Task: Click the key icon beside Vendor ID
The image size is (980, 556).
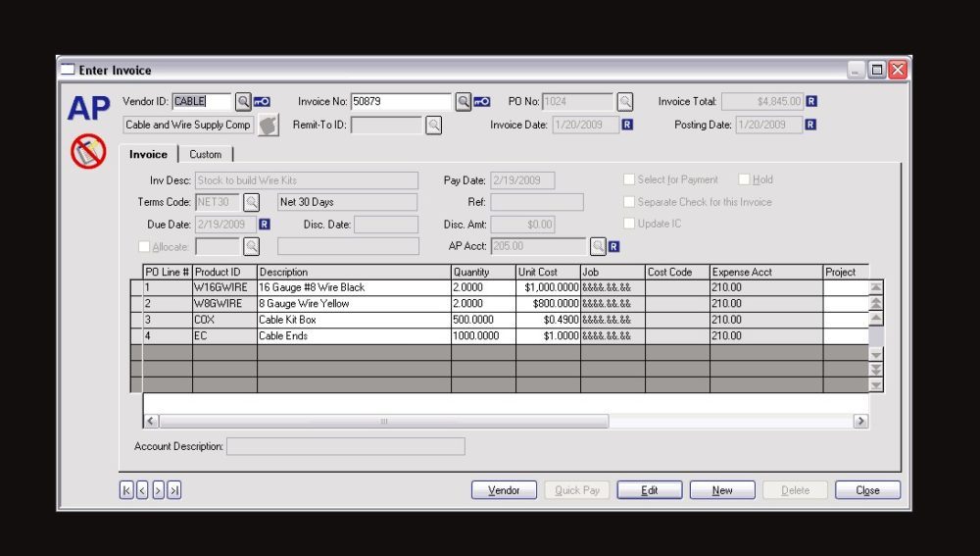Action: [x=262, y=101]
